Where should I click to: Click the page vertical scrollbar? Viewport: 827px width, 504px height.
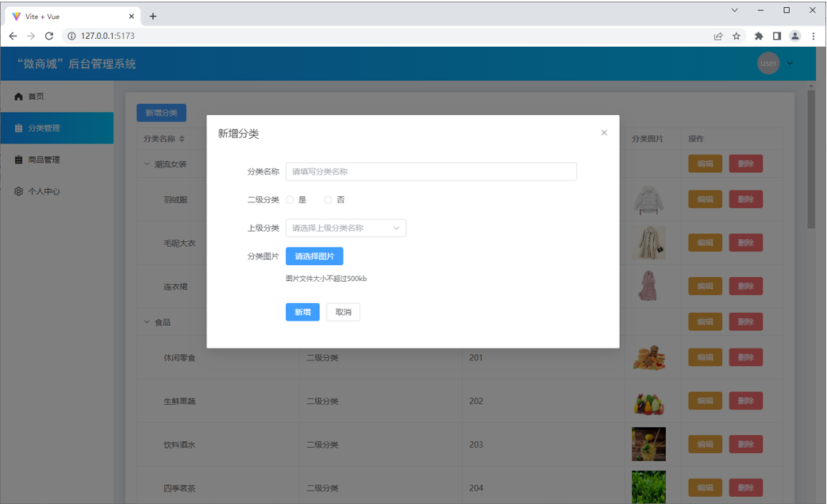[811, 158]
